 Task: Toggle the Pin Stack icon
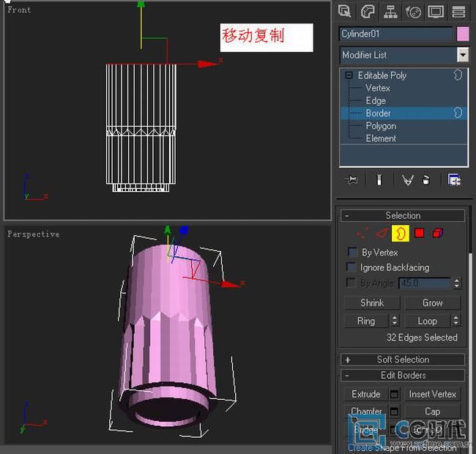pyautogui.click(x=352, y=180)
